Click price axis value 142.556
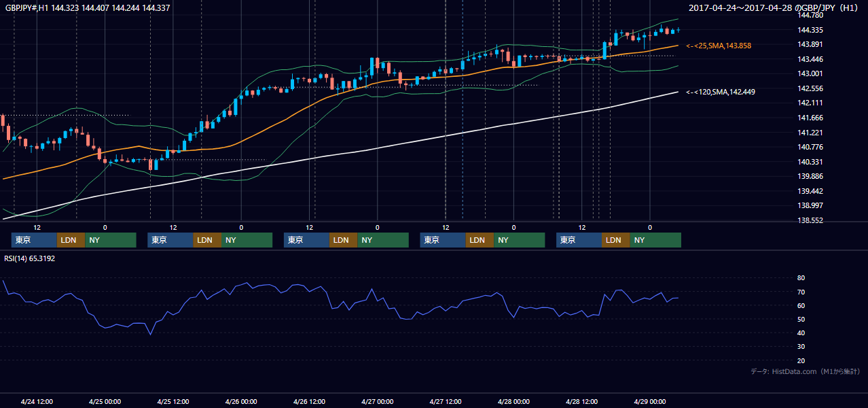 [810, 88]
